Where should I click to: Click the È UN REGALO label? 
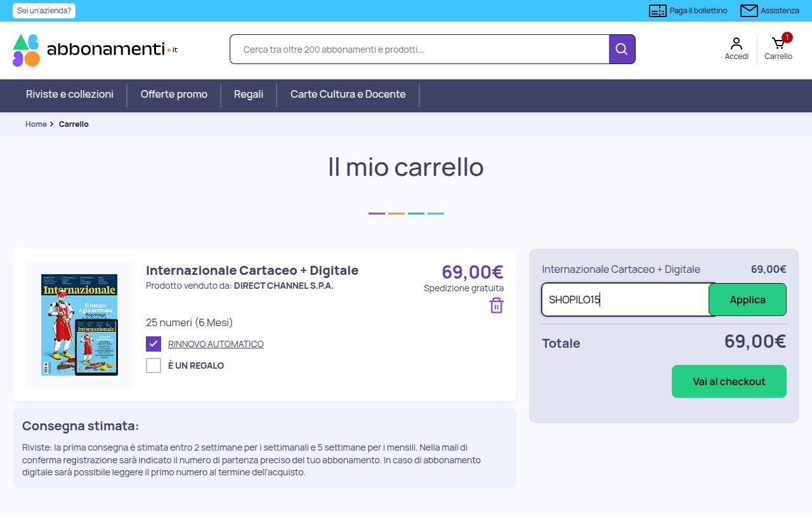196,366
